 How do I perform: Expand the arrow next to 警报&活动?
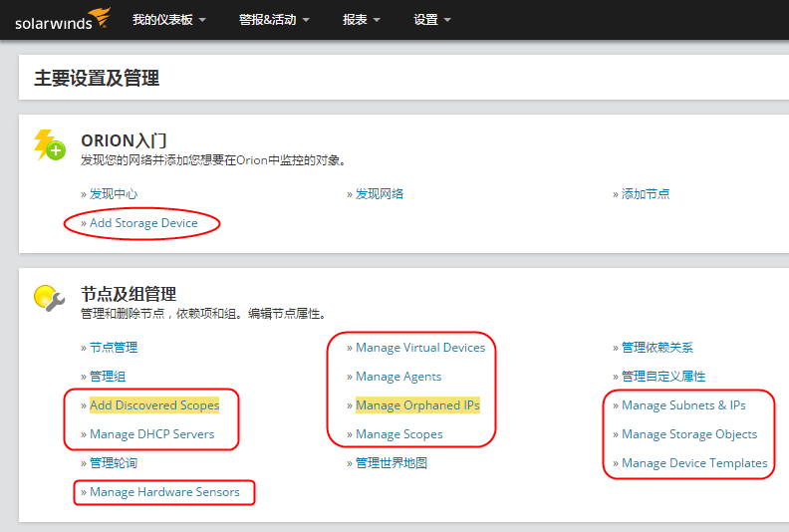tap(306, 20)
